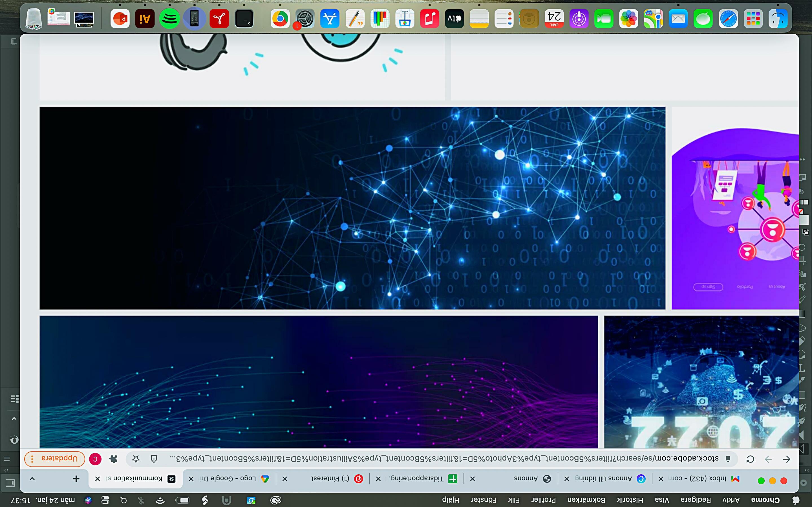The image size is (812, 507).
Task: Open a new tab with plus button
Action: pyautogui.click(x=76, y=479)
